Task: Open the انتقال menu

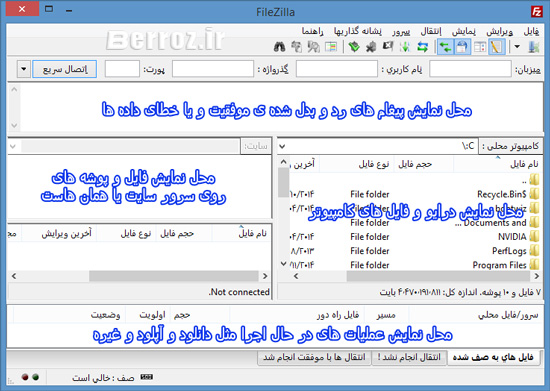Action: (x=431, y=32)
